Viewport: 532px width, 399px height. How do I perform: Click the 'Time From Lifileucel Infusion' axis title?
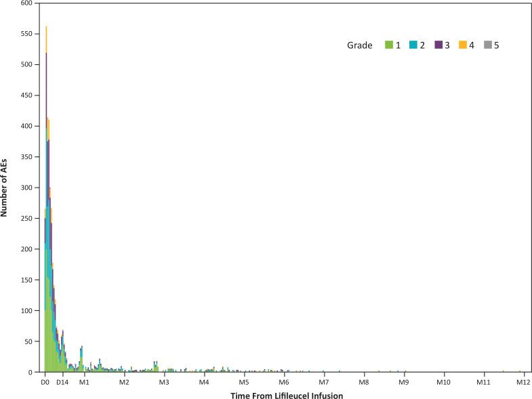point(287,395)
